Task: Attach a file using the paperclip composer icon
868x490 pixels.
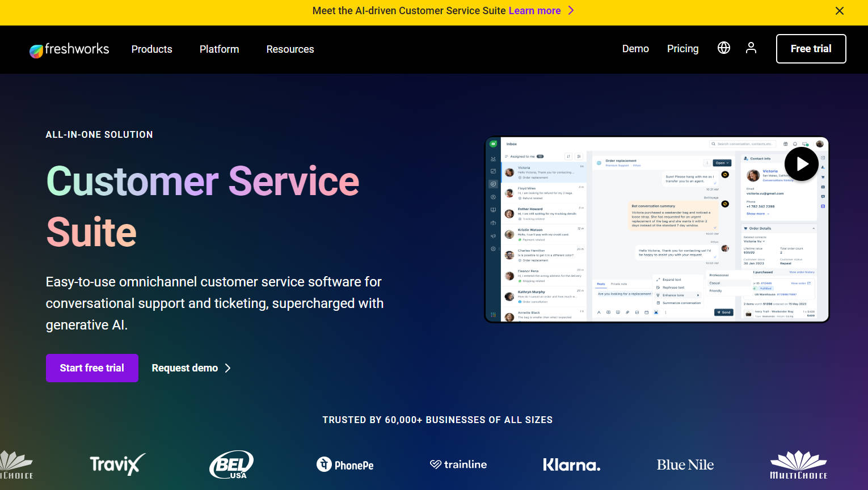Action: click(x=627, y=312)
